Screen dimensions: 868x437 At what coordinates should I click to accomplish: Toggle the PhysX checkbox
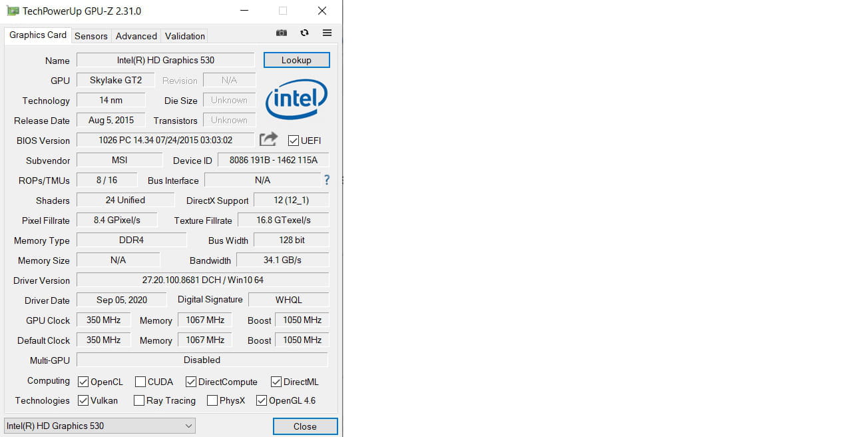coord(212,400)
